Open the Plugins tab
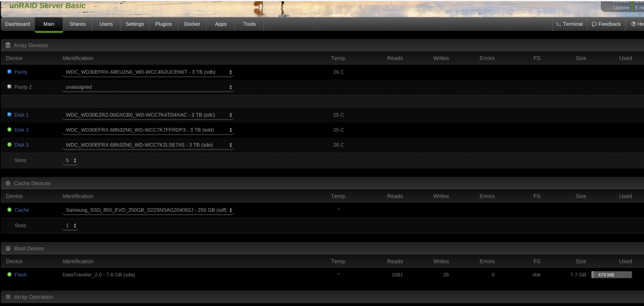The height and width of the screenshot is (306, 644). click(164, 24)
